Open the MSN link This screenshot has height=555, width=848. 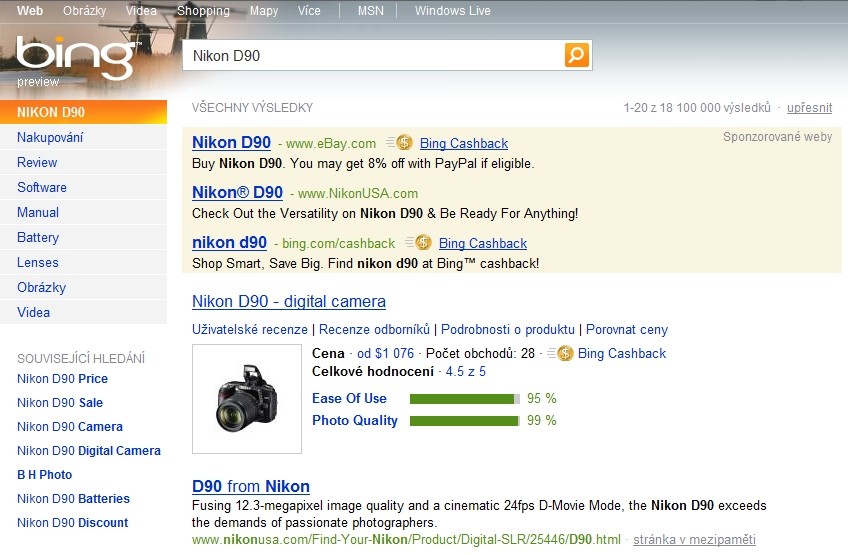pyautogui.click(x=370, y=10)
